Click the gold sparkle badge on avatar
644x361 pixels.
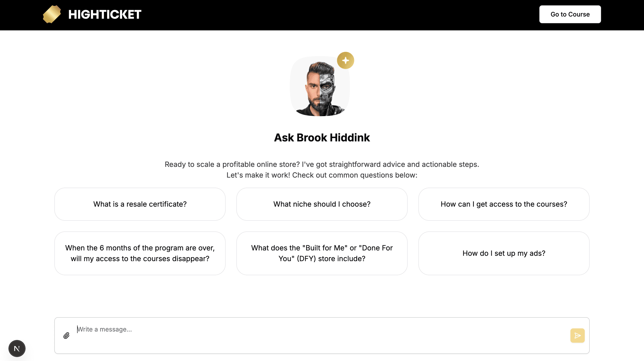point(345,61)
